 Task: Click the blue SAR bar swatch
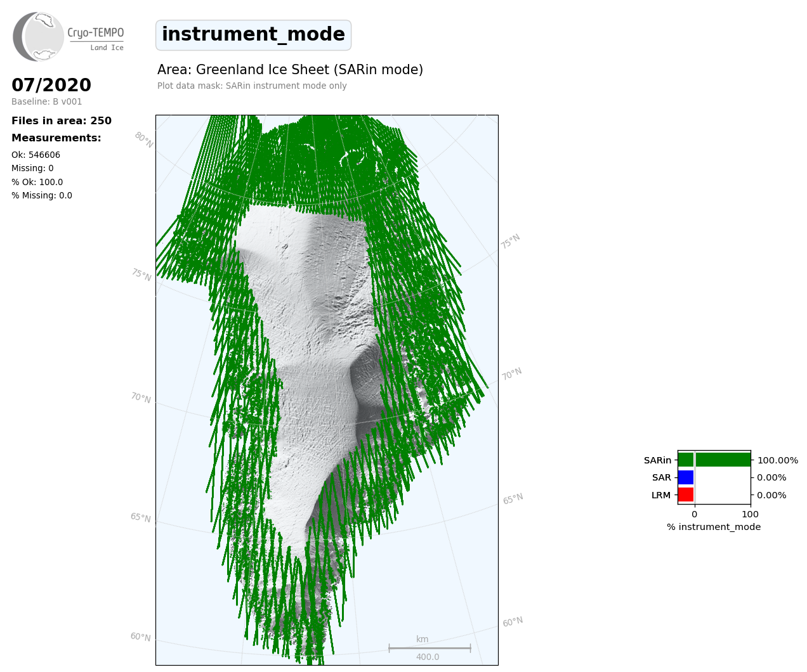click(x=686, y=477)
